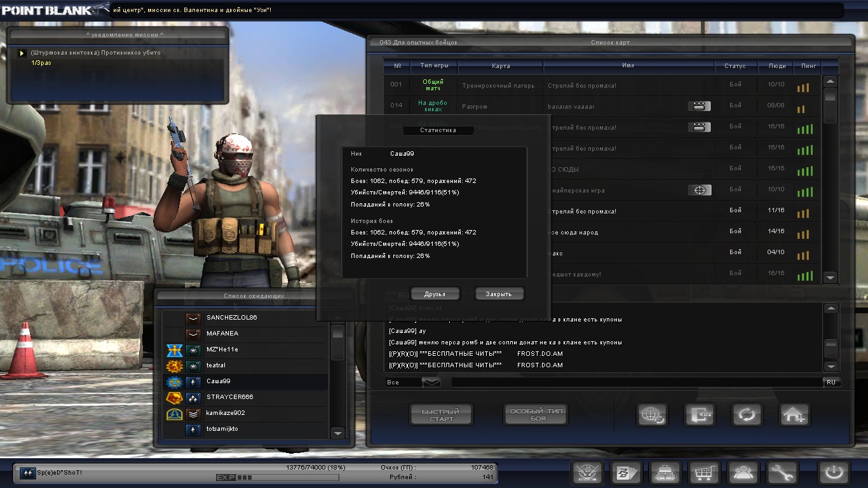868x488 pixels.
Task: Sort rooms by Пинг column header
Action: (x=808, y=66)
